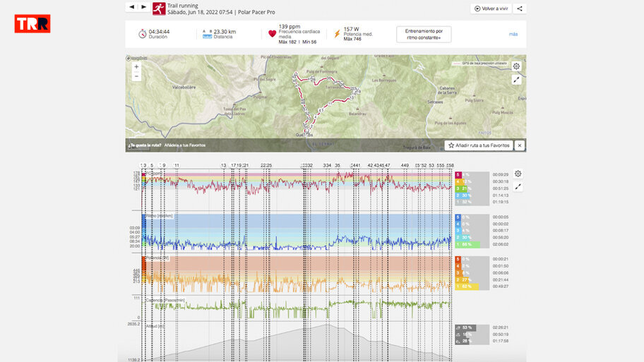
Task: Zoom in on the route map
Action: [x=136, y=66]
